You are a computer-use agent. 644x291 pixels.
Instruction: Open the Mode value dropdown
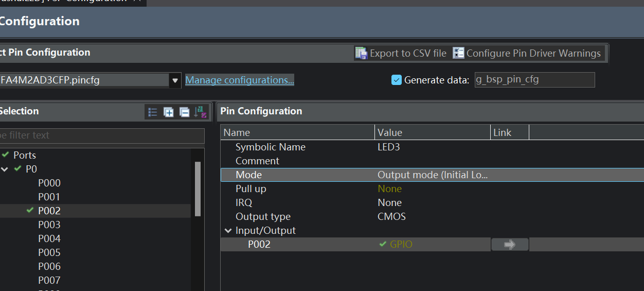tap(432, 175)
